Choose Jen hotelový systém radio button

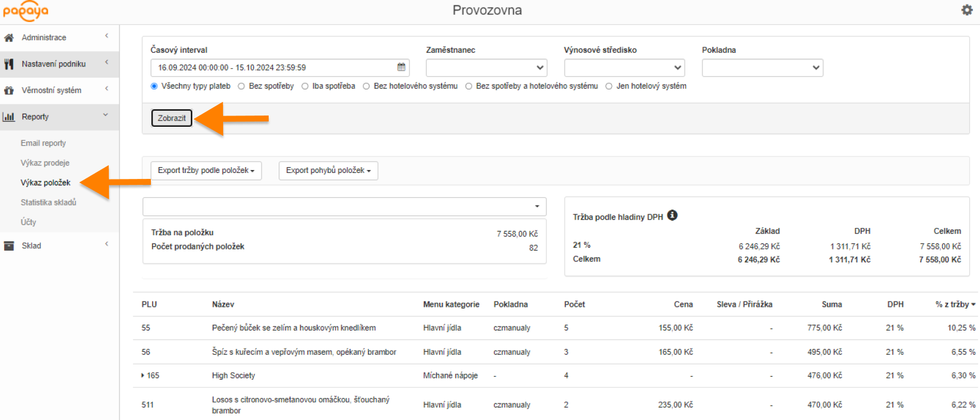pyautogui.click(x=608, y=86)
